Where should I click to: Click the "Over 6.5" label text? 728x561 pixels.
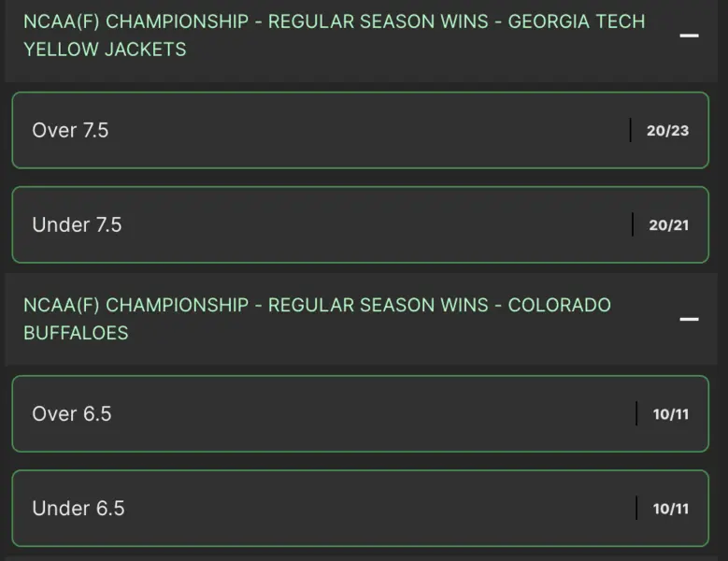71,413
